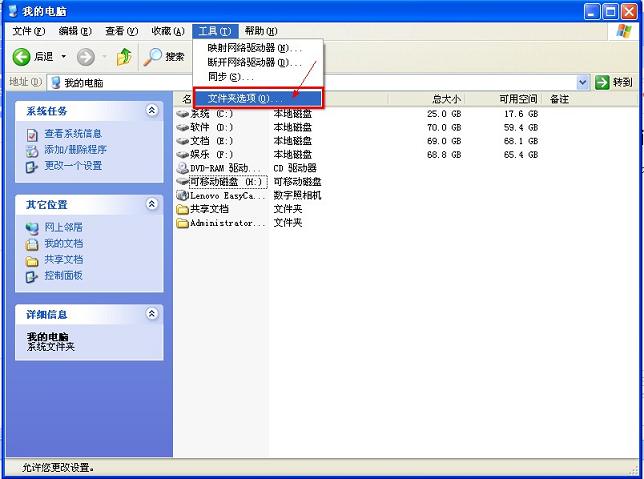Click the 68.8 GB total size value
This screenshot has height=479, width=644.
(444, 155)
